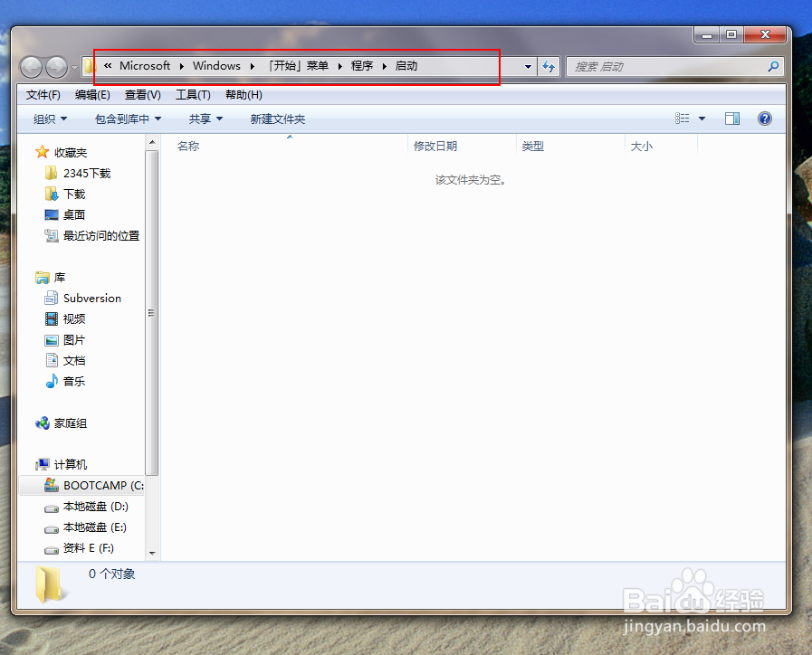812x655 pixels.
Task: Open 最近访问的位置 in favorites
Action: tap(92, 235)
